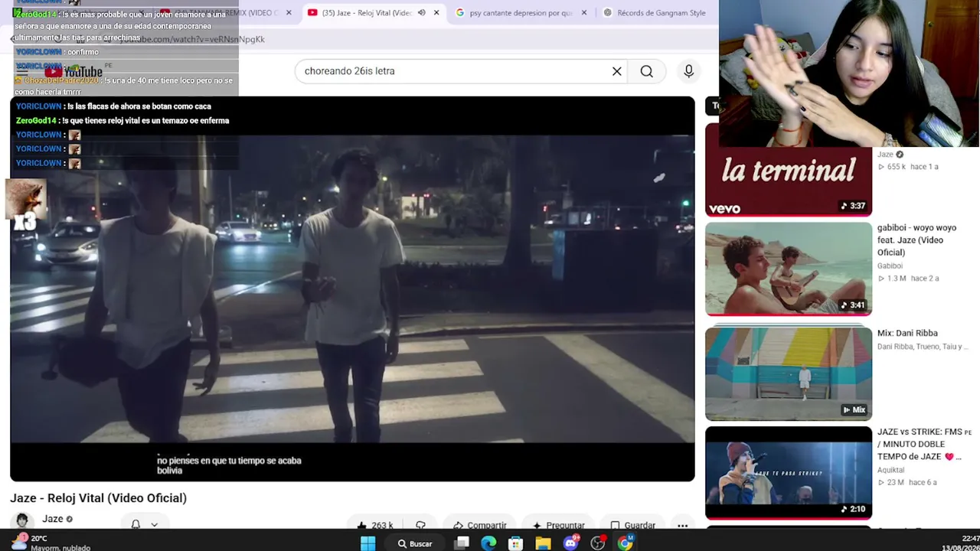Expand the subscription notification dropdown arrow
This screenshot has height=551, width=980.
click(154, 524)
